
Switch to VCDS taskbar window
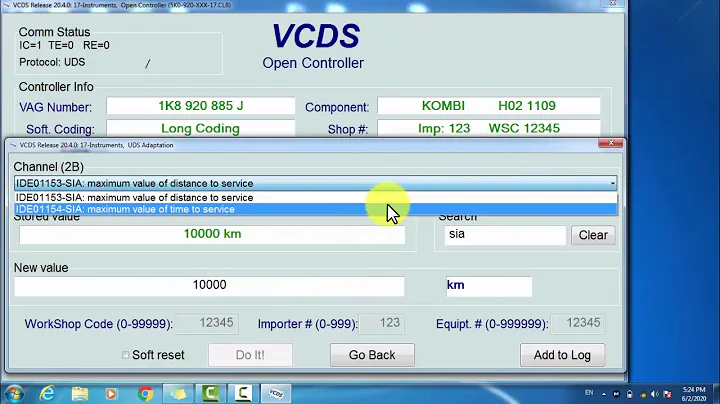pos(276,393)
